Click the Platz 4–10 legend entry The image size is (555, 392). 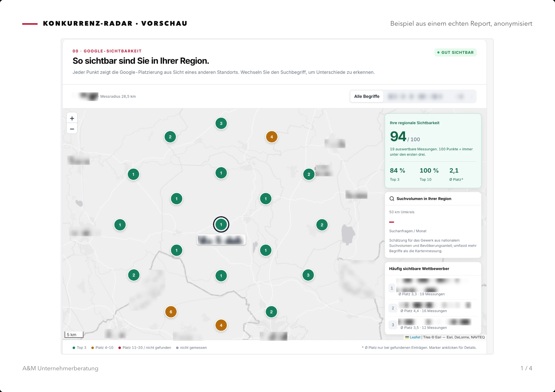pos(102,348)
